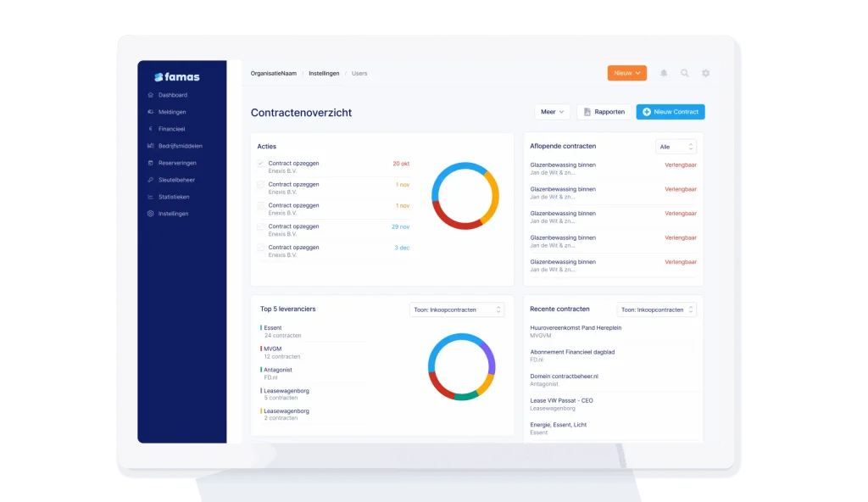Expand the Meer dropdown
The width and height of the screenshot is (868, 502).
pos(552,112)
